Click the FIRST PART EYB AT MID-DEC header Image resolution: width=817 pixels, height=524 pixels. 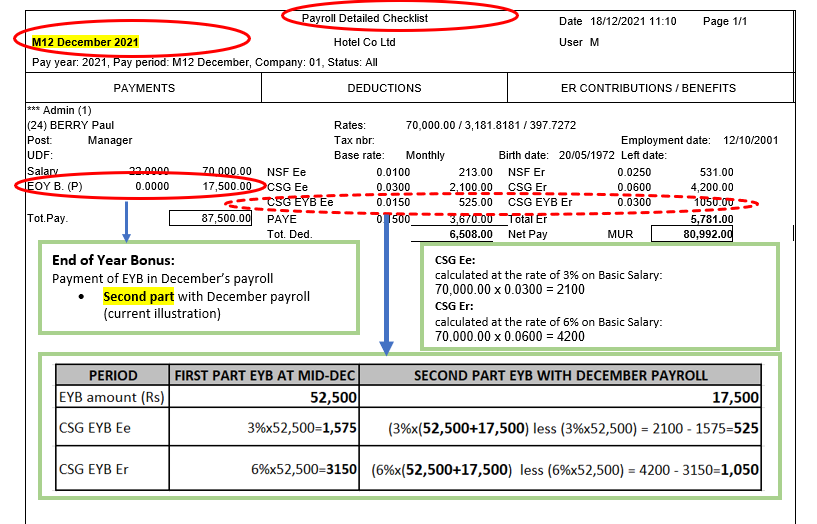266,376
